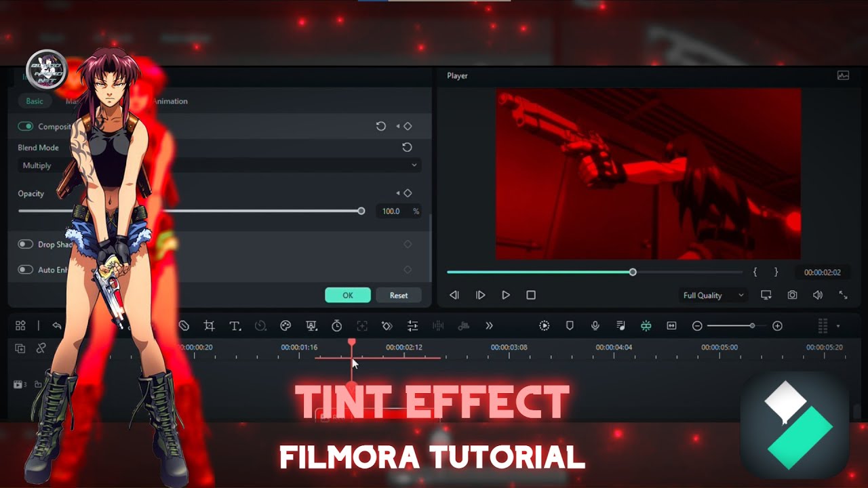Open the audio mixer music note icon
Screen dimensions: 868x488
coord(620,326)
